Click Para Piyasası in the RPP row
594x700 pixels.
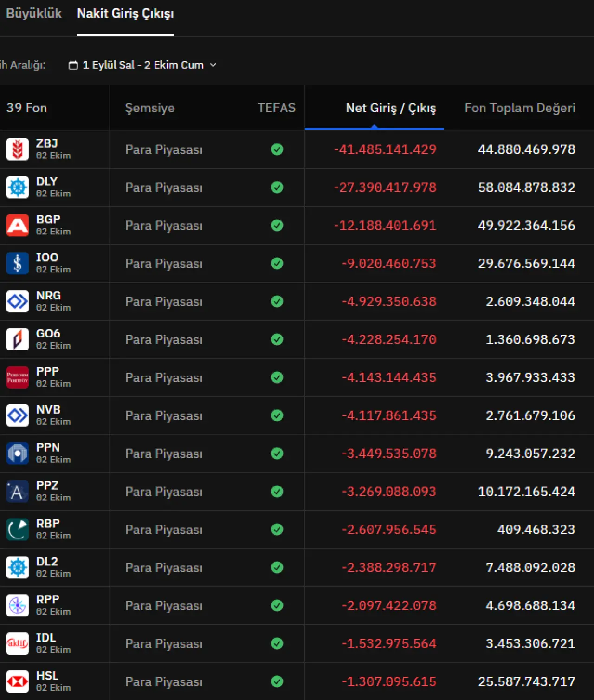pos(164,606)
